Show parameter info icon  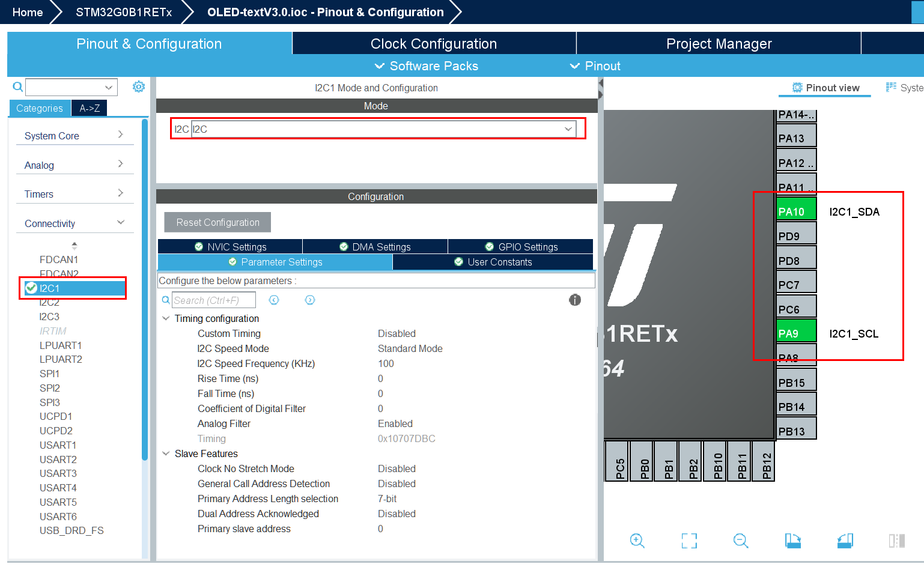point(575,300)
